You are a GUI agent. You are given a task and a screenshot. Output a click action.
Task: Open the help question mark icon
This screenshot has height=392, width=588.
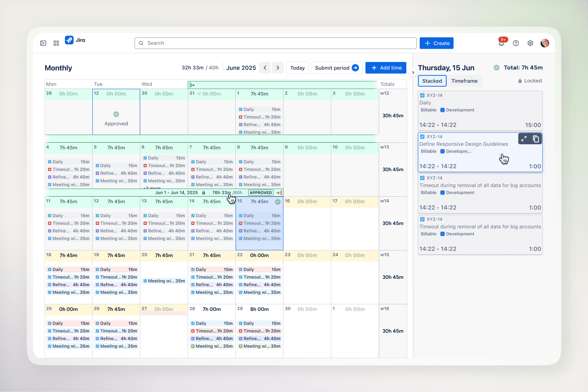click(516, 43)
